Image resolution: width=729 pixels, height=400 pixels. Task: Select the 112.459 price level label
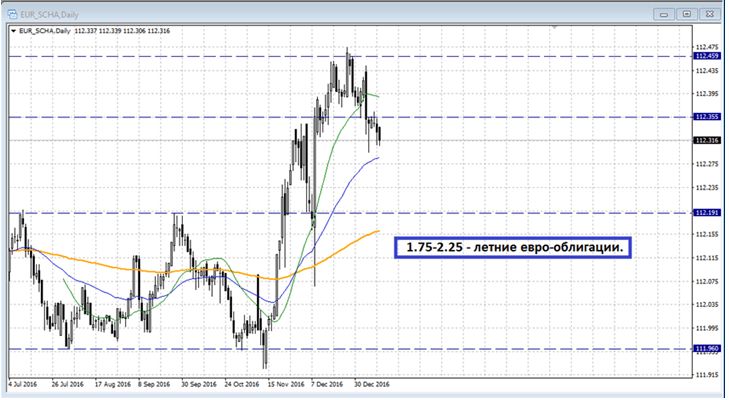[706, 57]
